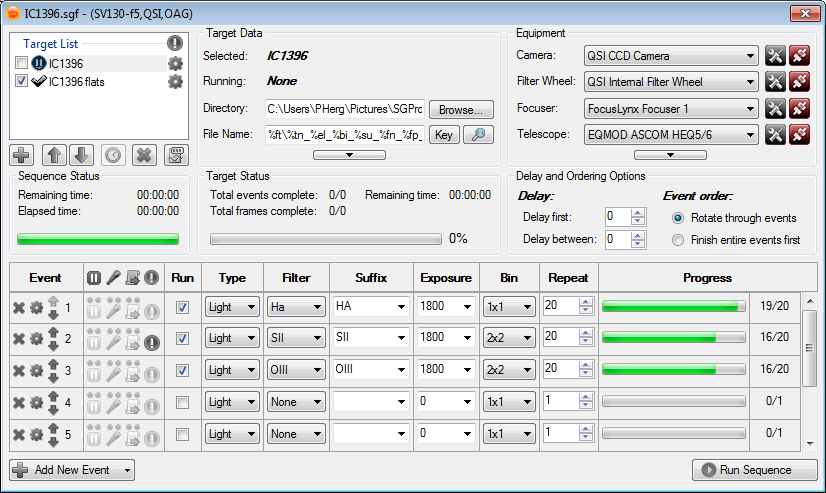Connect the QSI CCD Camera

click(x=799, y=55)
